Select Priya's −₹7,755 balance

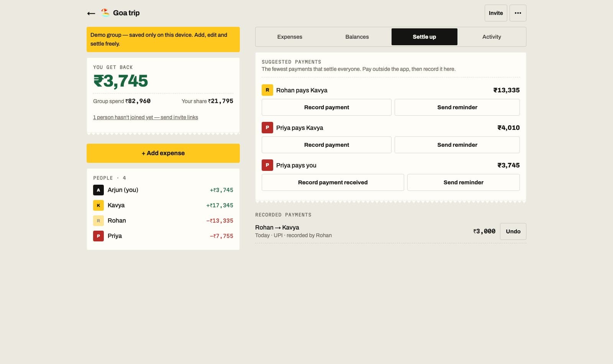pyautogui.click(x=221, y=236)
